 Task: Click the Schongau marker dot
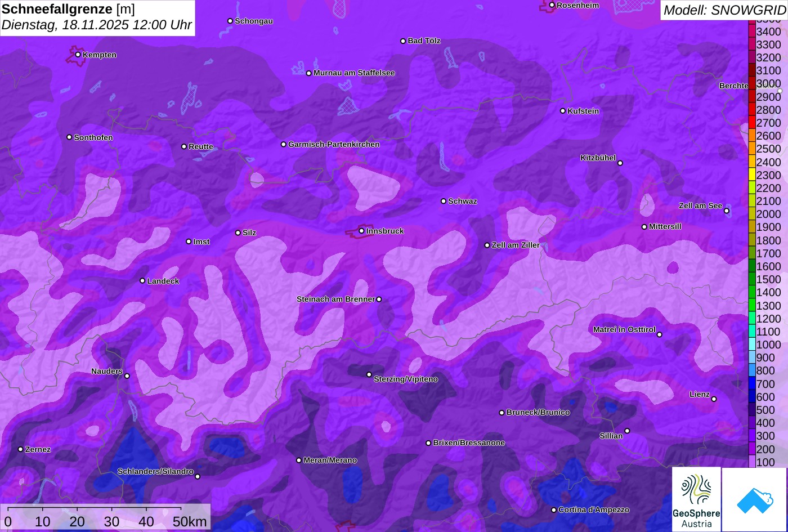click(x=230, y=21)
